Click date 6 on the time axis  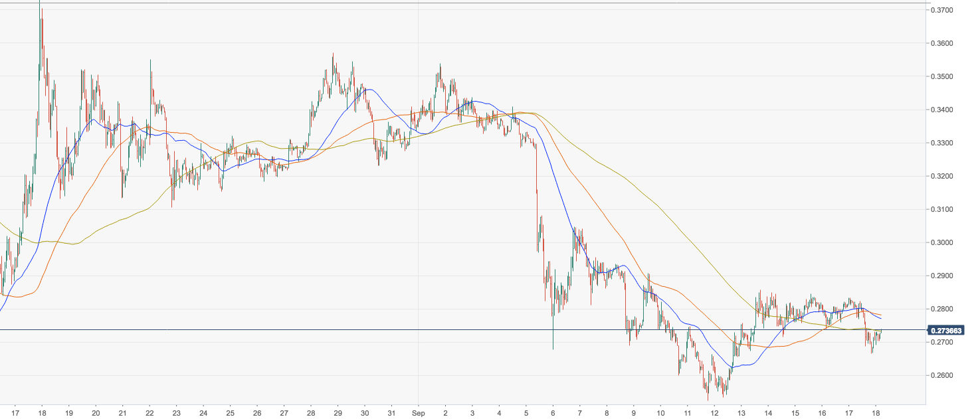pos(553,412)
